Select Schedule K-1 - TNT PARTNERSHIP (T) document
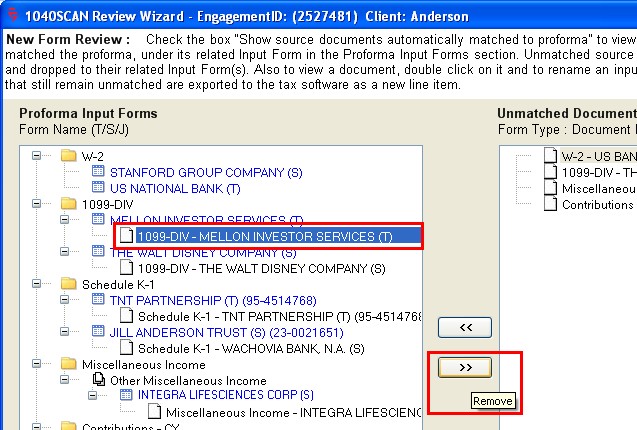The width and height of the screenshot is (637, 430). [x=280, y=317]
